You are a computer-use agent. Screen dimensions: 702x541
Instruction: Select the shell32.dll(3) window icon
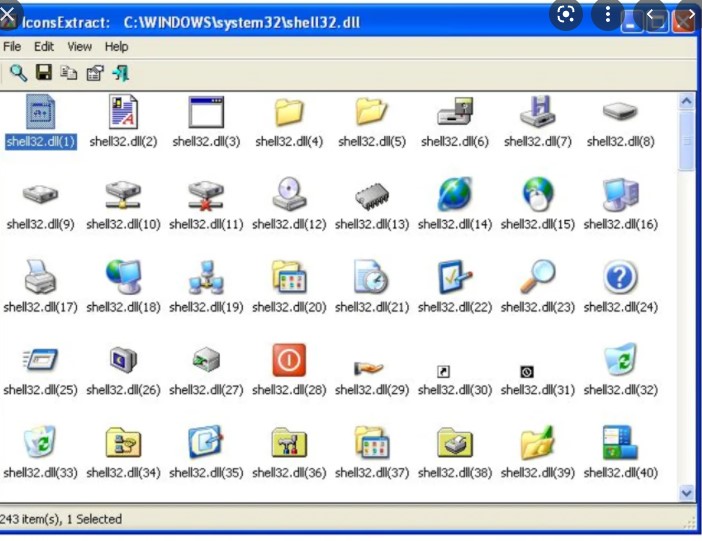click(x=206, y=112)
